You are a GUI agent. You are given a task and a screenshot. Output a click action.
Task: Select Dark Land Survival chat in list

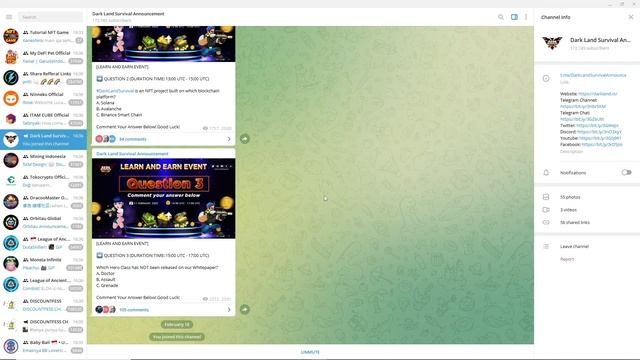pos(43,140)
